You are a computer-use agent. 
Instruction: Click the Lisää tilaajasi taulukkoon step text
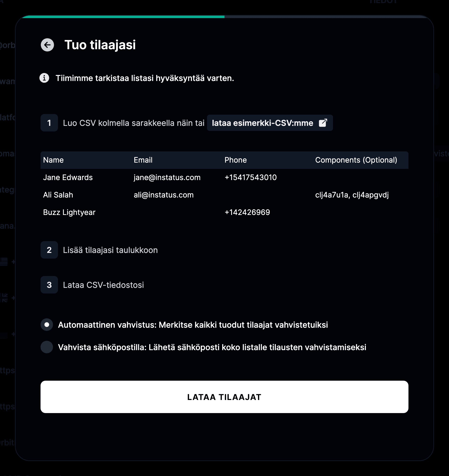click(x=110, y=250)
